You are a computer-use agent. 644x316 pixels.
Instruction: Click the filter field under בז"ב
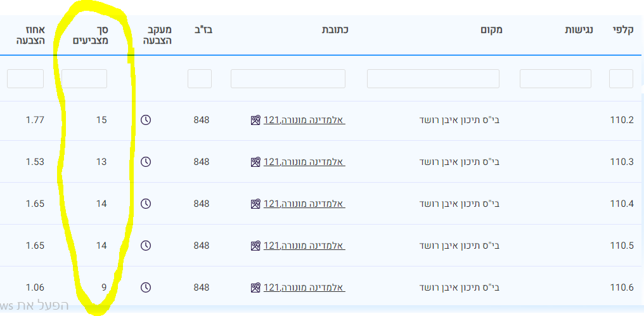[x=200, y=79]
